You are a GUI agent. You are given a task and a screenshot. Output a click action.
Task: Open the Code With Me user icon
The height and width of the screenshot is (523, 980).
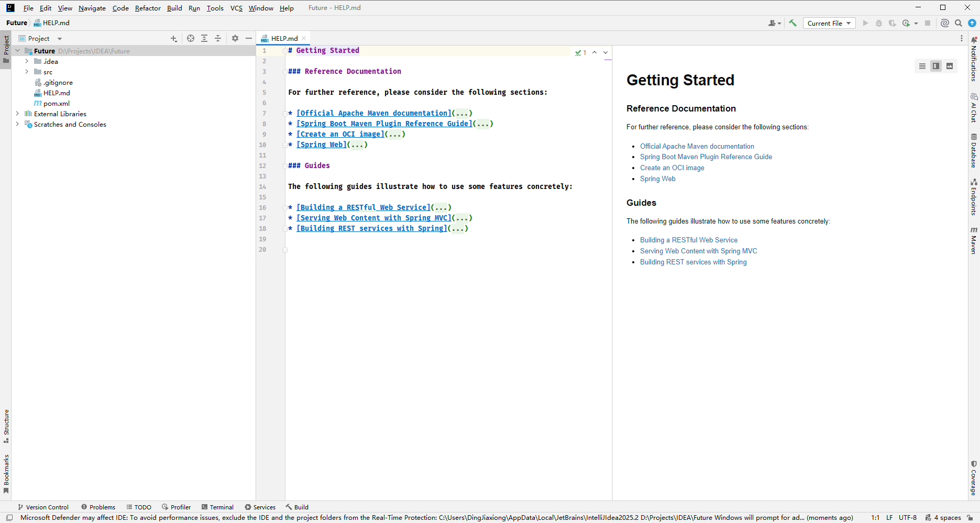[774, 23]
